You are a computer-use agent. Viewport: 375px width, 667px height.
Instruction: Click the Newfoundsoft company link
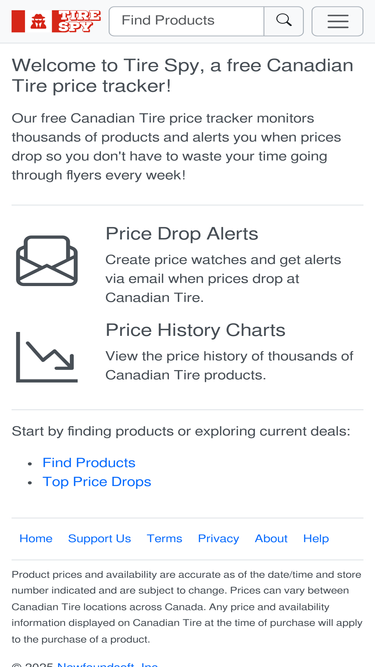coord(108,664)
